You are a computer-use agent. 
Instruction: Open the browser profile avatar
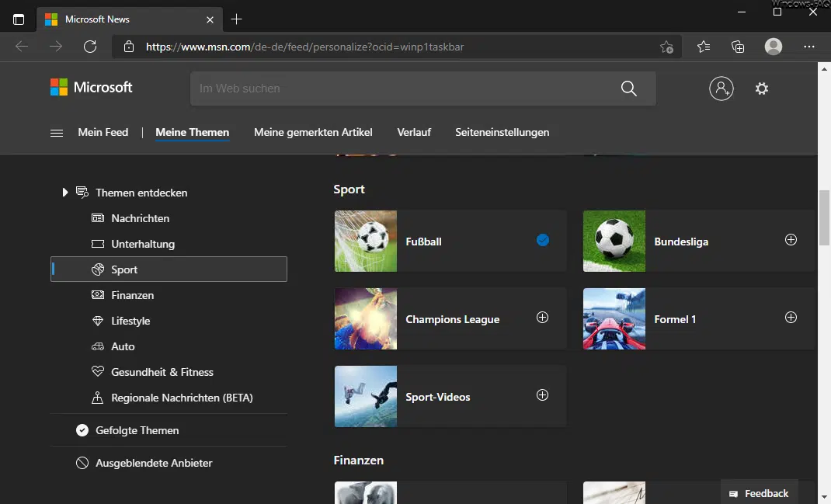[x=774, y=47]
